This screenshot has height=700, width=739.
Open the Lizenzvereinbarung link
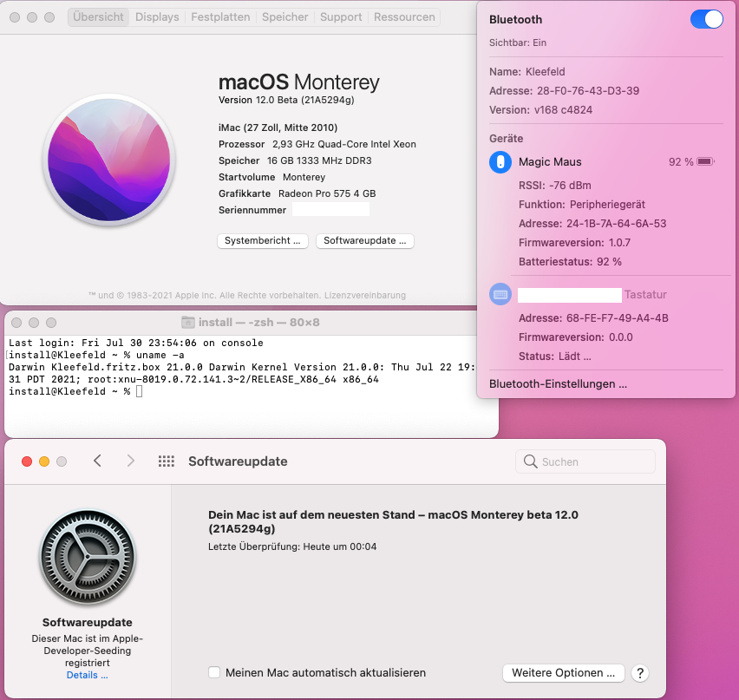click(x=365, y=295)
